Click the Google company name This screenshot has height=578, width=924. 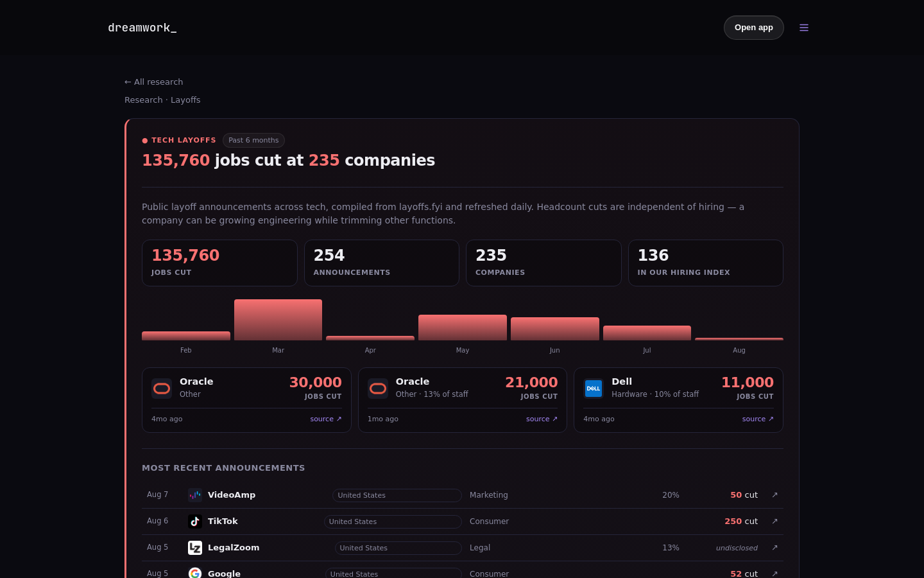(x=224, y=574)
